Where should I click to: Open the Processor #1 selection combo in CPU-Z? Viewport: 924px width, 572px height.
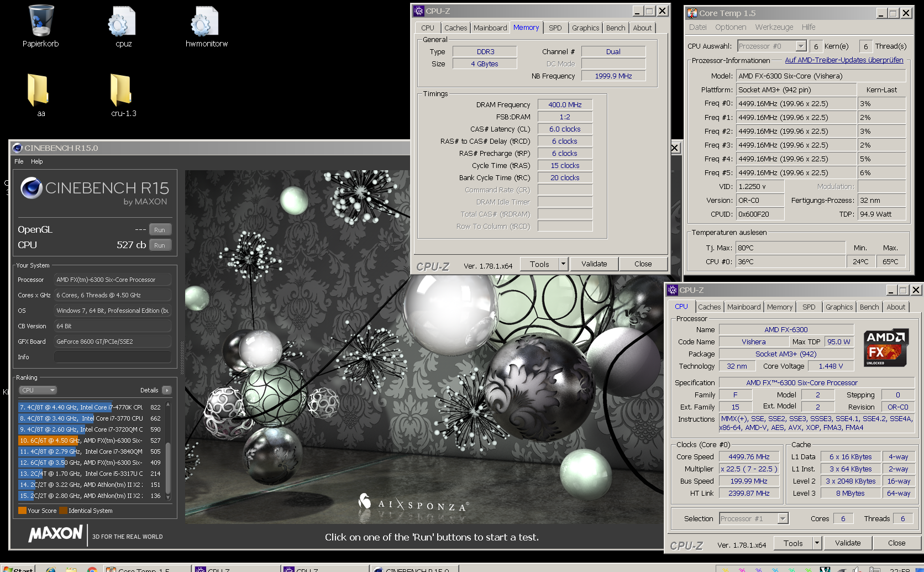coord(754,518)
